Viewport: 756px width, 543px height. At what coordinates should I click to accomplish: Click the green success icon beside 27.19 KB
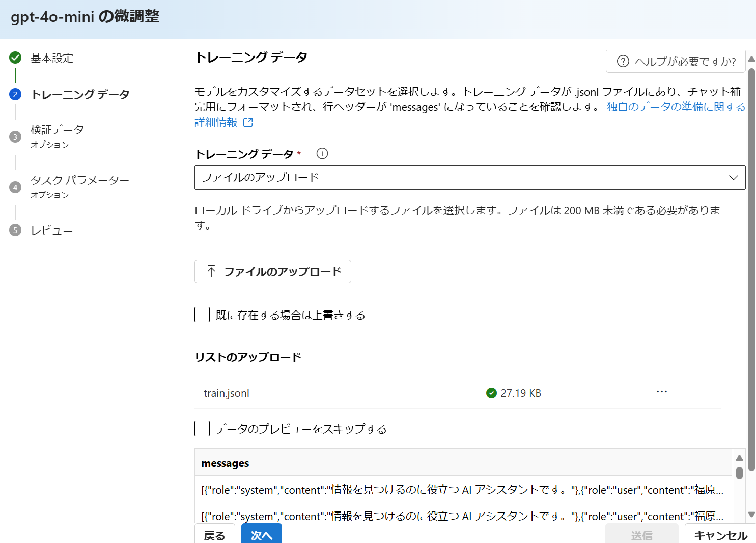pyautogui.click(x=491, y=393)
